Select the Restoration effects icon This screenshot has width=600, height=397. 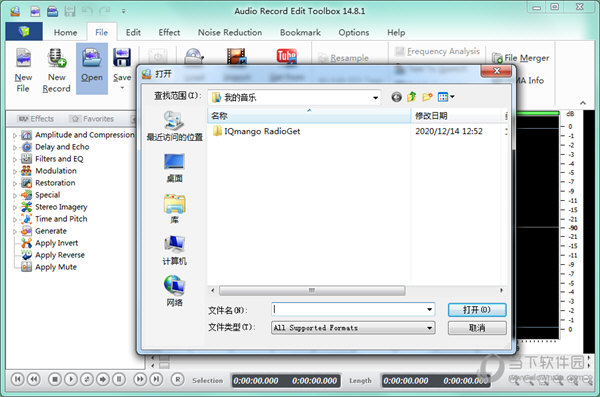26,183
